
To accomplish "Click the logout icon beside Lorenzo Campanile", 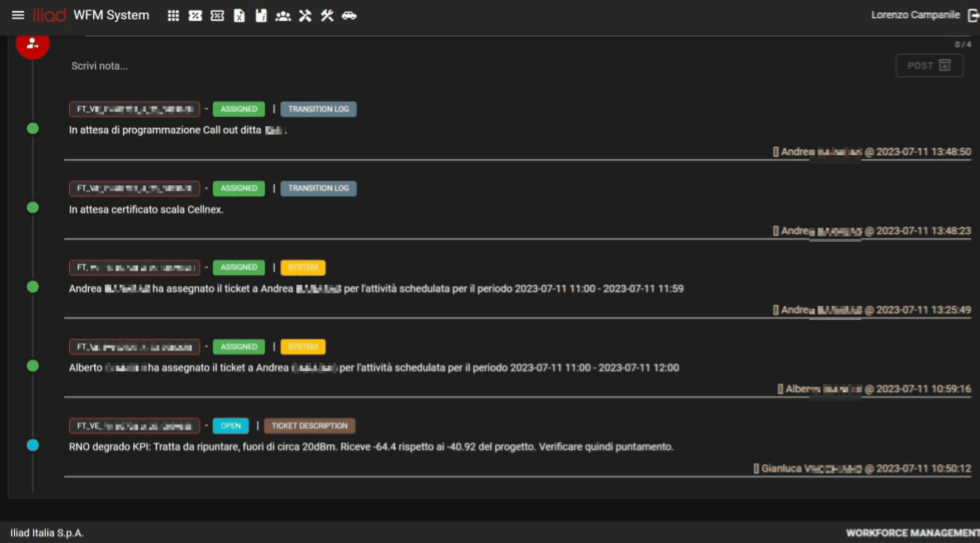I will tap(973, 15).
